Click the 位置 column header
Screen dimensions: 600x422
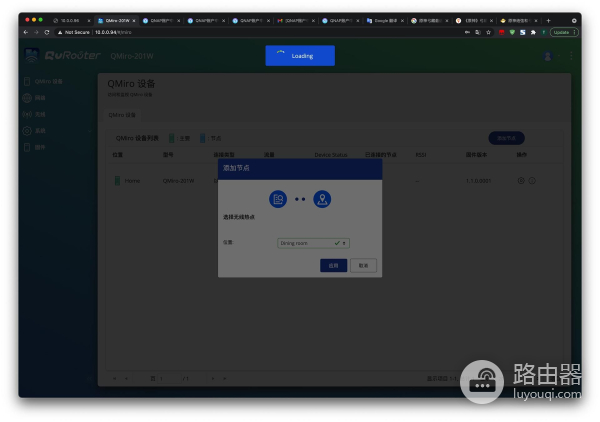pos(117,155)
